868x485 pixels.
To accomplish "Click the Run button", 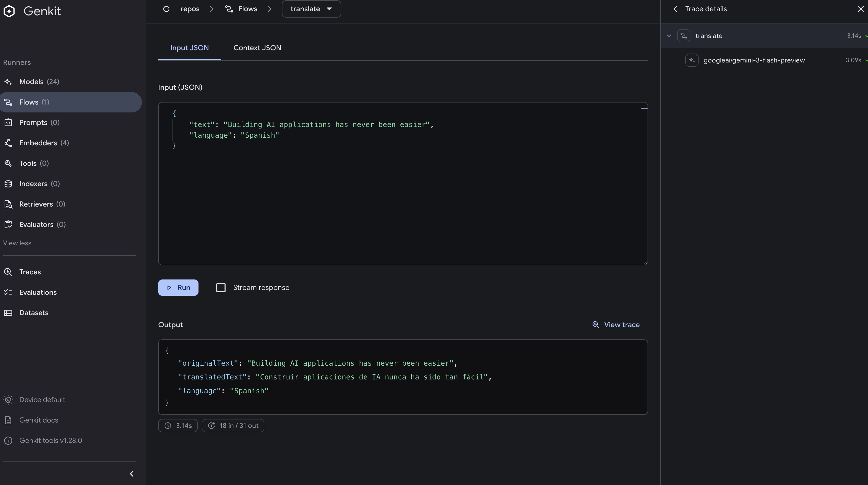I will 178,287.
